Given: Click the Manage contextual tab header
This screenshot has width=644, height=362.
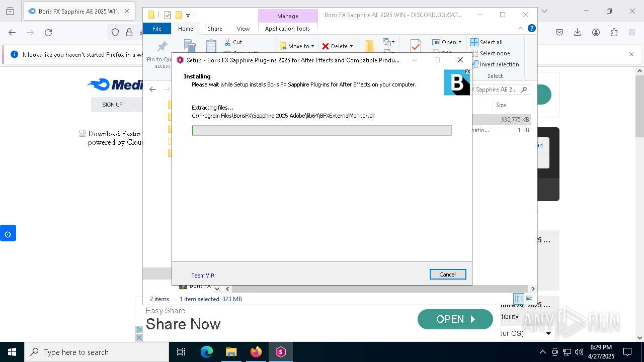Looking at the screenshot, I should [x=288, y=16].
